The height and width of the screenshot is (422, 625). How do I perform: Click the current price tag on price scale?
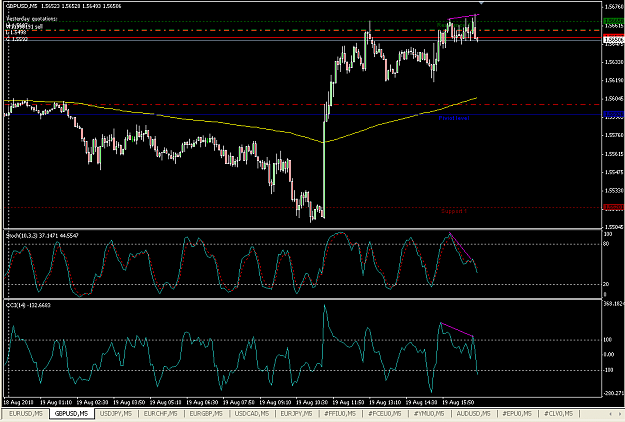[613, 39]
